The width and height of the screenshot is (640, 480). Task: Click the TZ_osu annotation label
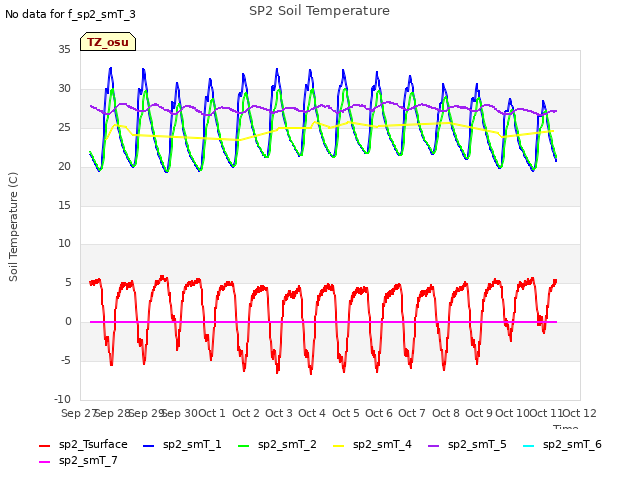[108, 42]
